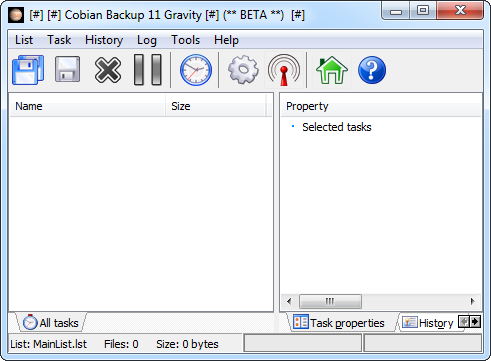491x361 pixels.
Task: Switch to the History tab
Action: (x=428, y=322)
